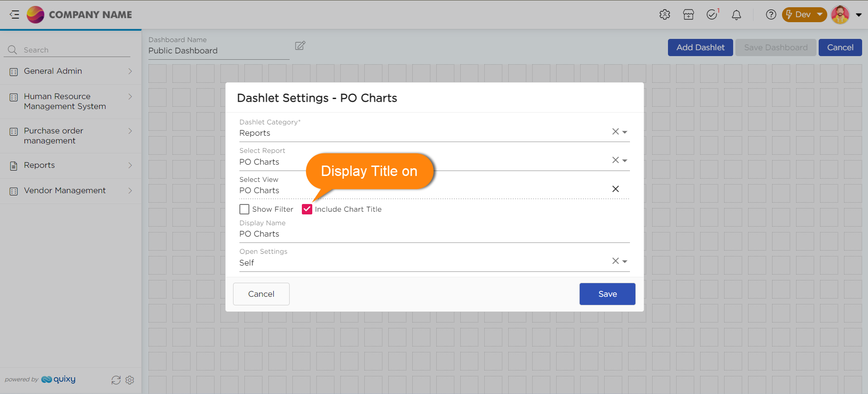Expand the Dashlet Category dropdown arrow
Image resolution: width=868 pixels, height=394 pixels.
pos(625,132)
